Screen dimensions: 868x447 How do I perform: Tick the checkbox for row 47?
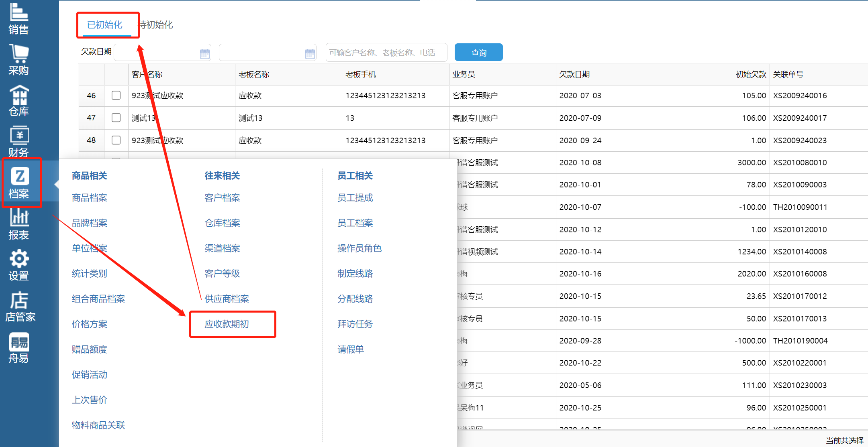[x=116, y=118]
